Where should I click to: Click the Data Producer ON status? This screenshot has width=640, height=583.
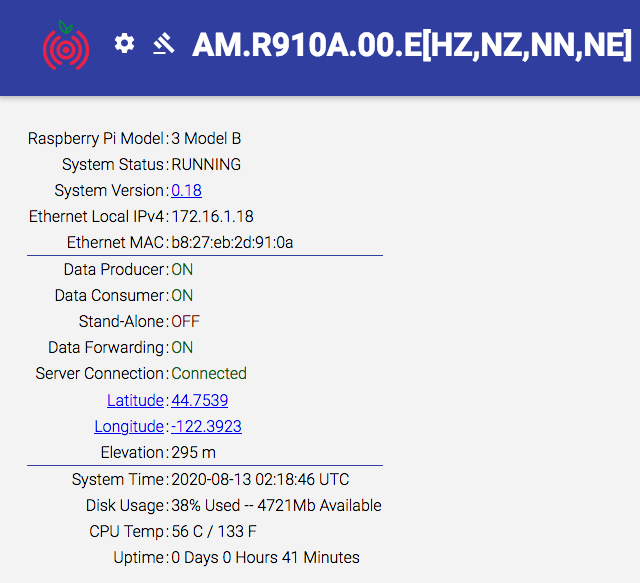[182, 269]
